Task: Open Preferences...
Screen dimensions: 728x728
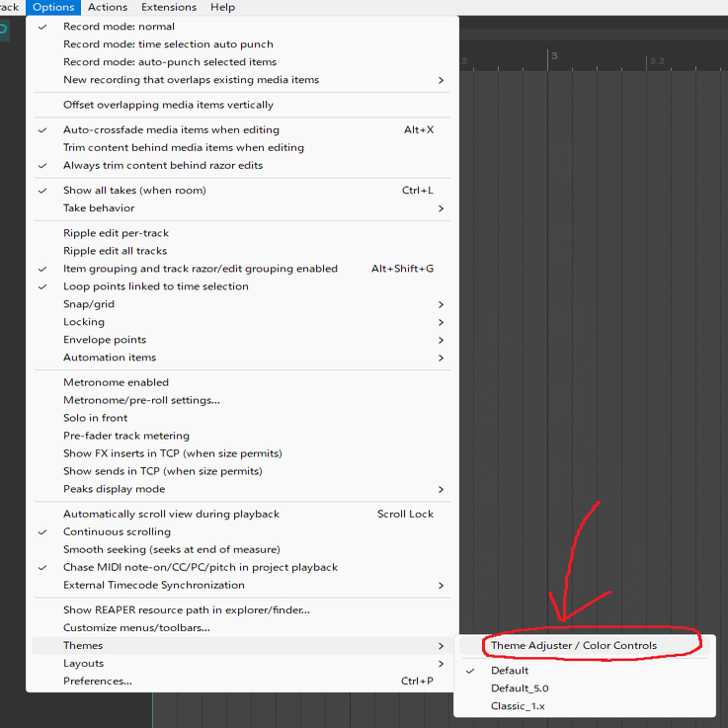Action: click(242, 682)
